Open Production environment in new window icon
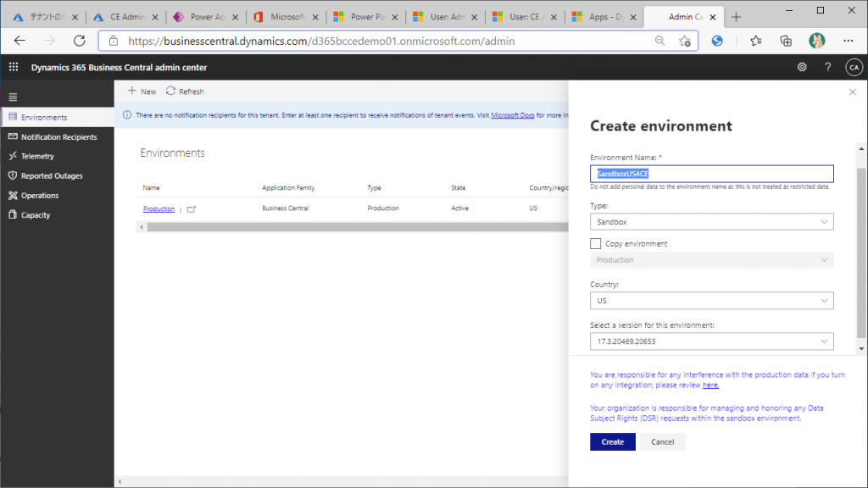Image resolution: width=868 pixels, height=488 pixels. [x=192, y=209]
